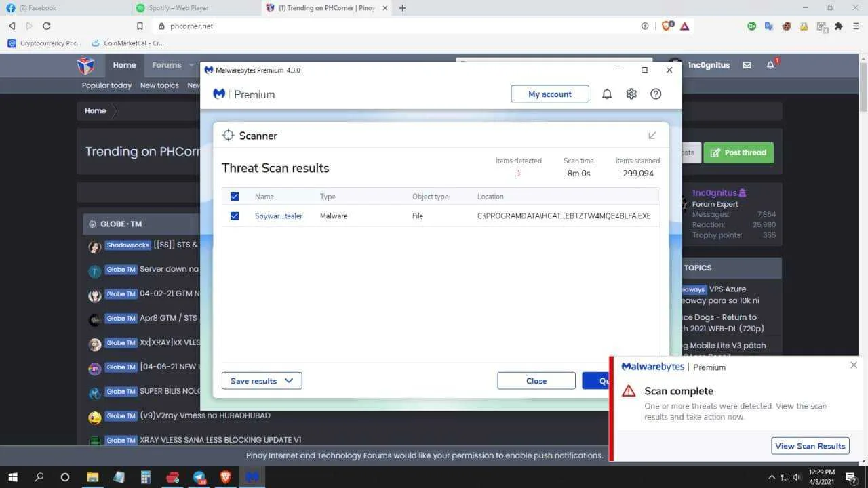This screenshot has width=868, height=488.
Task: Open V2ray Vmess na HUBADHUBAD thread
Action: tap(205, 415)
